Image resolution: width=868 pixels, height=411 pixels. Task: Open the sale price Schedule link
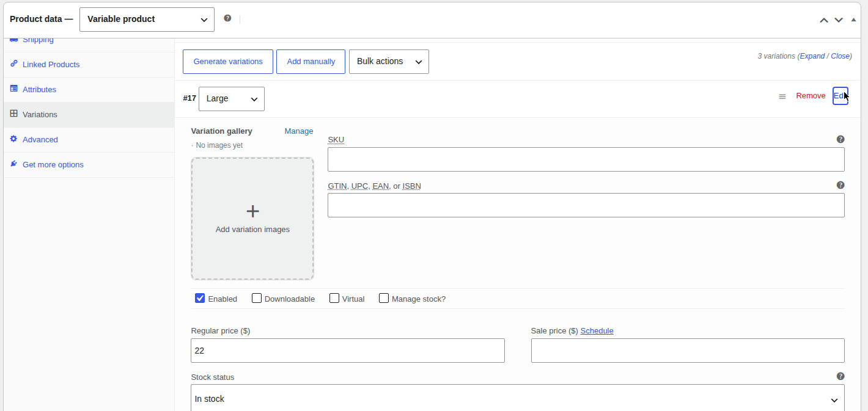[597, 331]
